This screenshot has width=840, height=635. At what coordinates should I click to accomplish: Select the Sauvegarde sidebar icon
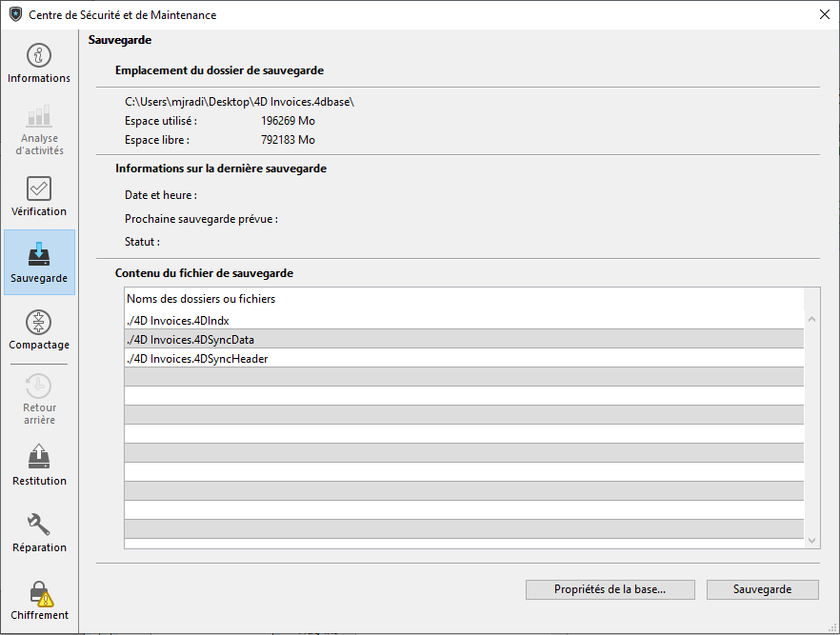click(x=39, y=255)
